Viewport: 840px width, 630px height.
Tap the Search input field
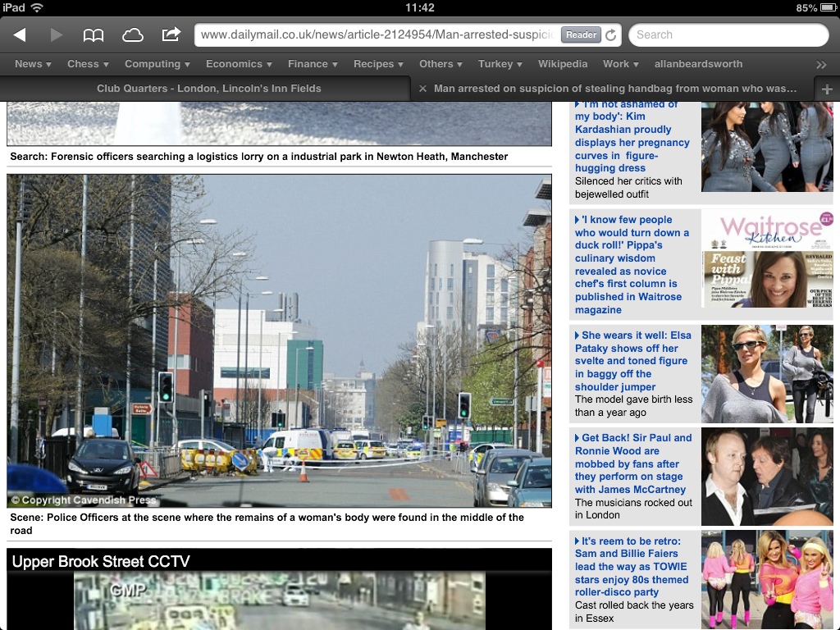point(728,35)
